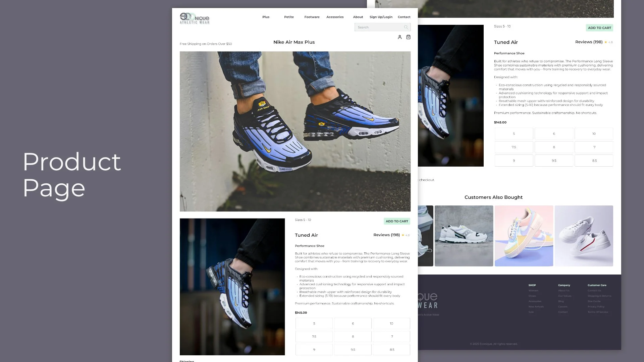Select size 7.5 on left page
Viewport: 644px width, 362px height.
pyautogui.click(x=314, y=337)
